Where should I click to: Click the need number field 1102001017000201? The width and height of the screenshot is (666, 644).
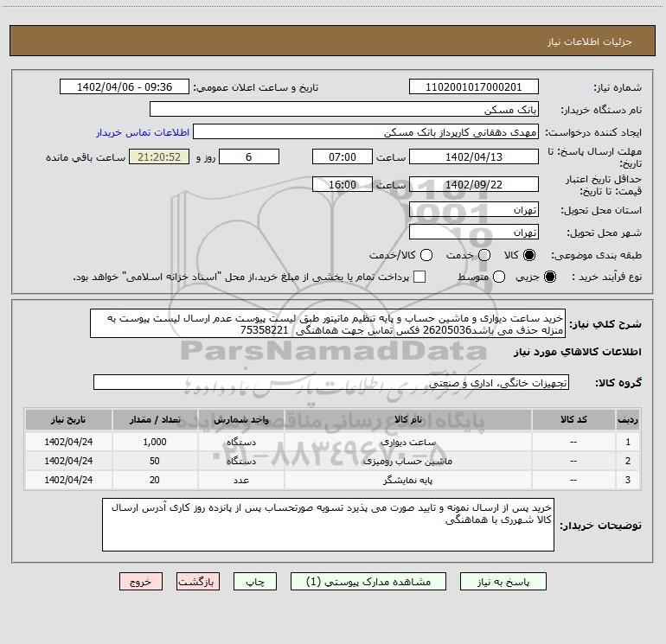[474, 87]
